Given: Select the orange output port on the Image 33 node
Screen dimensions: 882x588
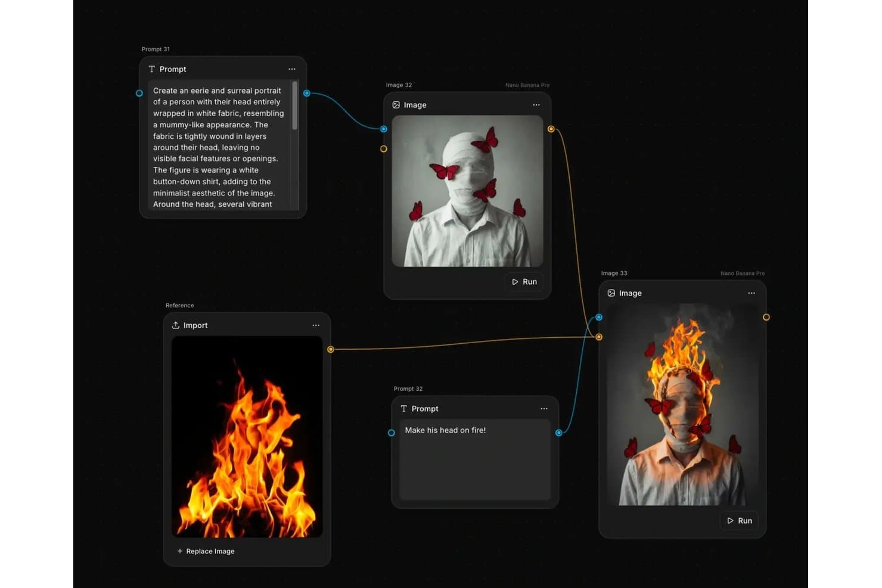Looking at the screenshot, I should [x=766, y=317].
